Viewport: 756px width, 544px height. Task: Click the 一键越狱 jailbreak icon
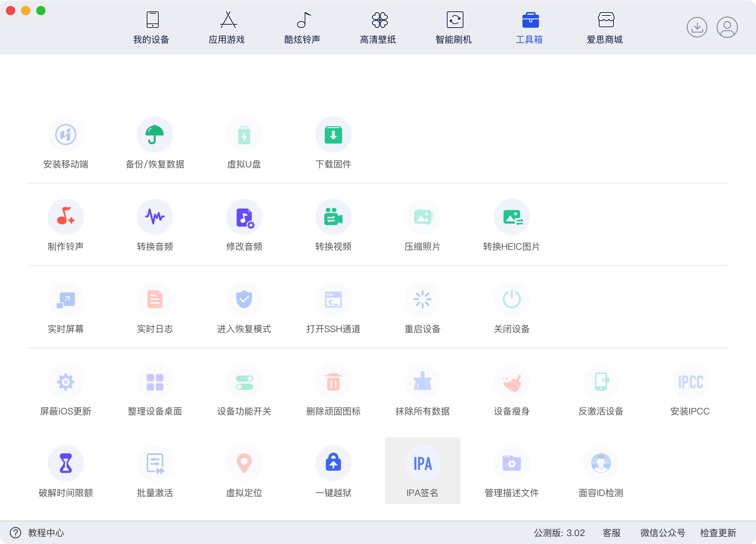[333, 464]
